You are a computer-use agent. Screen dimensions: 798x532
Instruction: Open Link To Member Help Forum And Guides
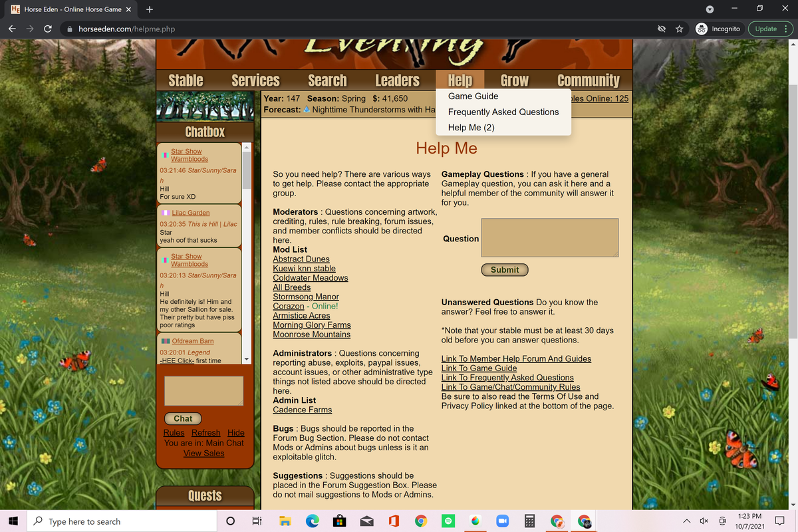(516, 359)
